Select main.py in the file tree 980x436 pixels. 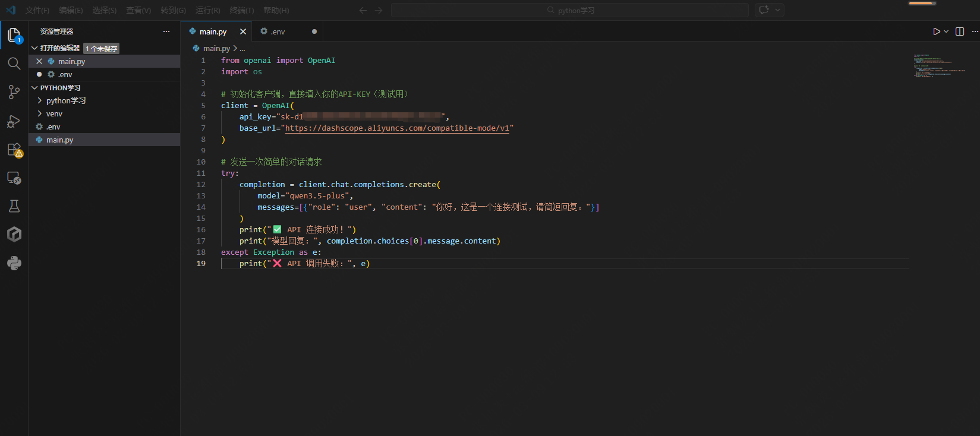[104, 140]
